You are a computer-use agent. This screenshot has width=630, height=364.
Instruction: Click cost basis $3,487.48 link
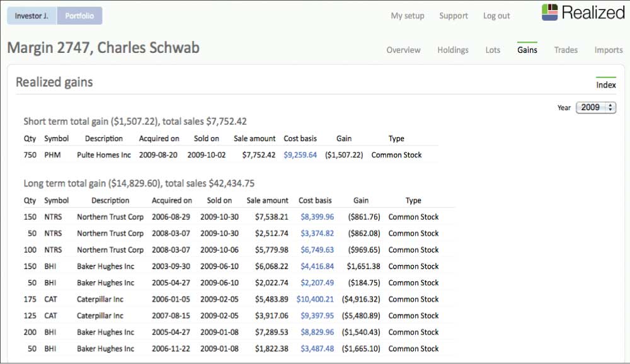tap(317, 348)
